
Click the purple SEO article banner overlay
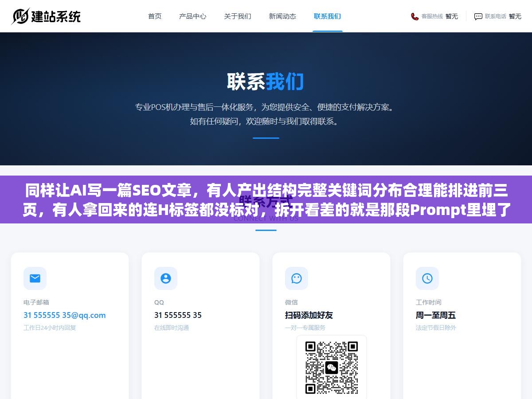(x=266, y=199)
